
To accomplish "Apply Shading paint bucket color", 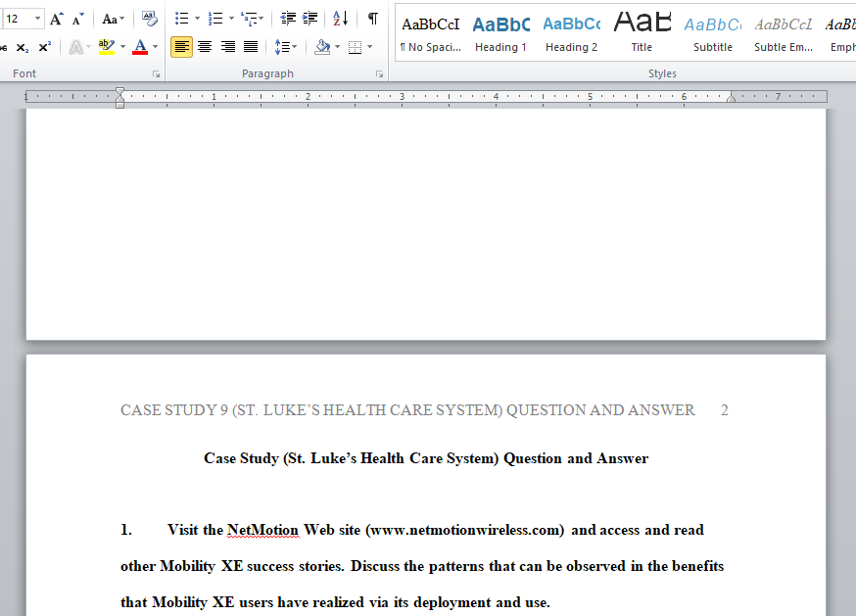I will tap(322, 47).
